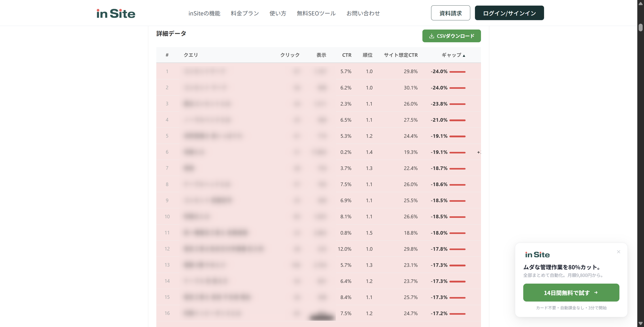
Task: Navigate to the 使い方 page
Action: click(x=277, y=13)
